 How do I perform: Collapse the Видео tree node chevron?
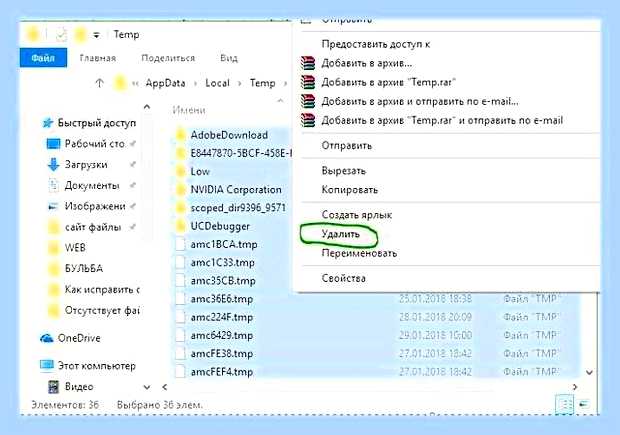pos(147,387)
